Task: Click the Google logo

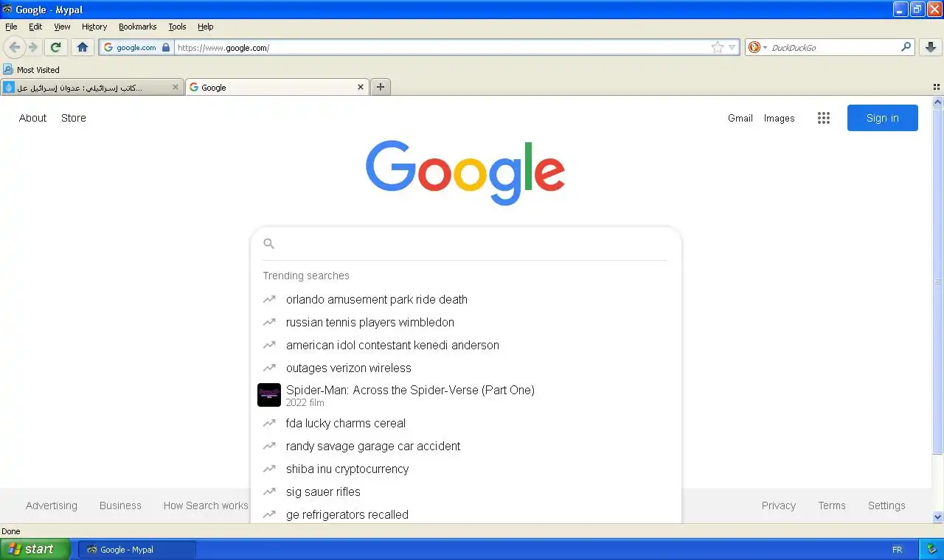Action: [x=465, y=172]
